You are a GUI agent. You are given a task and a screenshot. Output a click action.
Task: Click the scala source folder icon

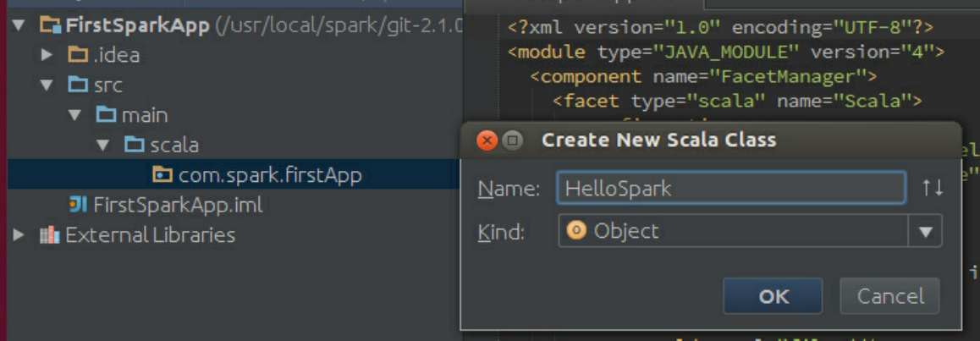[135, 145]
